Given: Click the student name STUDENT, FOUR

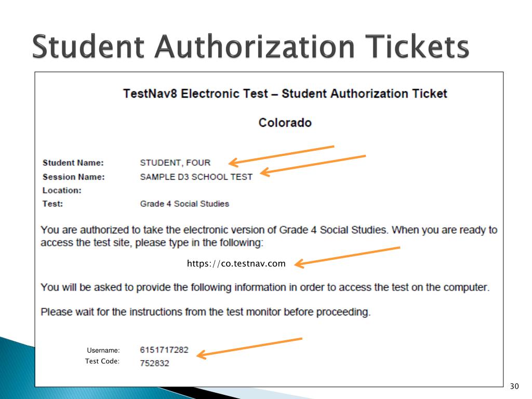Looking at the screenshot, I should click(175, 163).
